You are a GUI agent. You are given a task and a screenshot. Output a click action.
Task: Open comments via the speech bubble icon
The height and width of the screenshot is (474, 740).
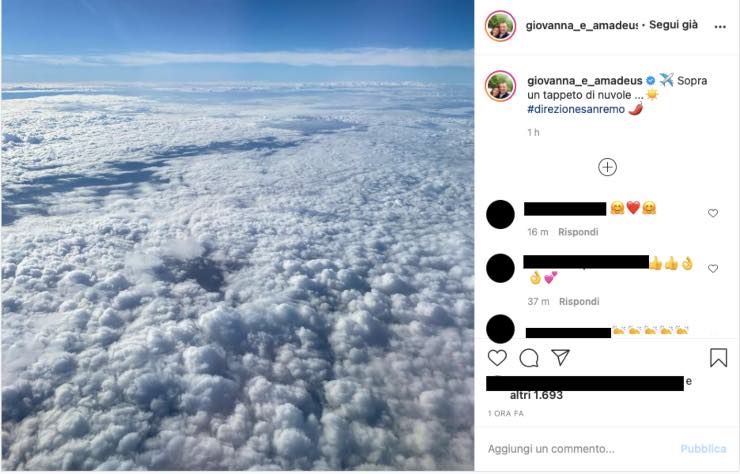pyautogui.click(x=529, y=357)
